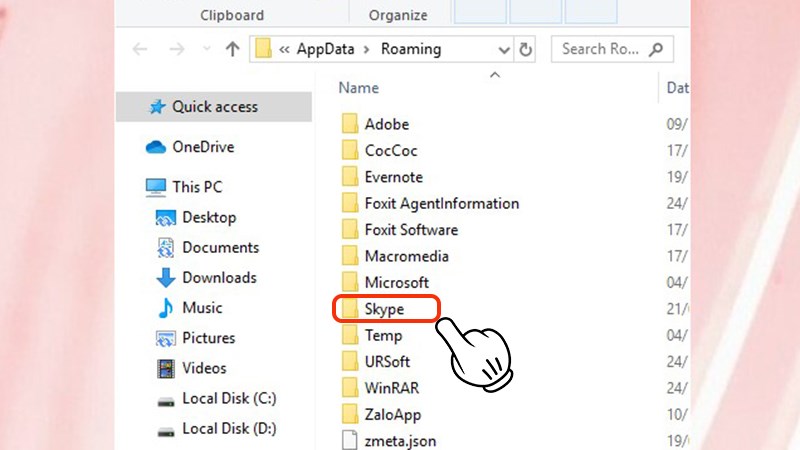Click the Search Roaming input field
The image size is (800, 450).
612,49
